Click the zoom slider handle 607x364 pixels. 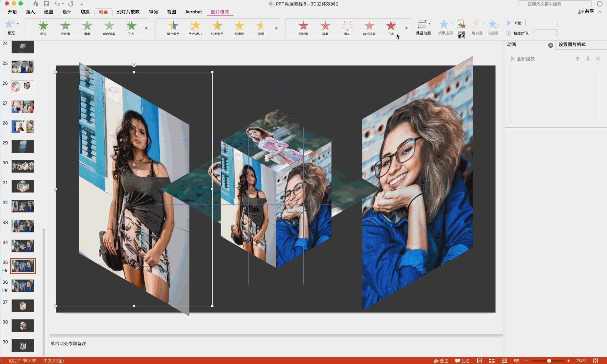549,361
